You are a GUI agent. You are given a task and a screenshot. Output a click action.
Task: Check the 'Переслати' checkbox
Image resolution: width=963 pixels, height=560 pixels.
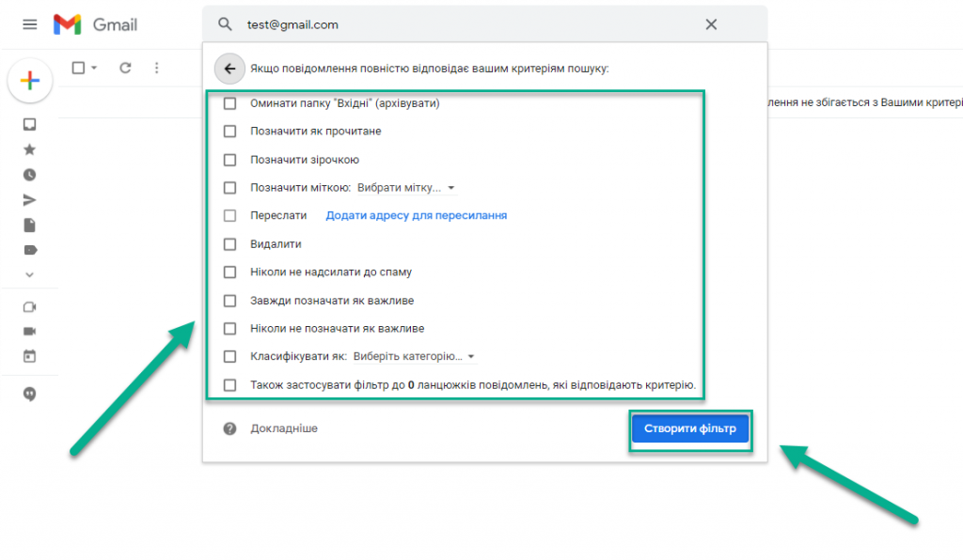229,216
